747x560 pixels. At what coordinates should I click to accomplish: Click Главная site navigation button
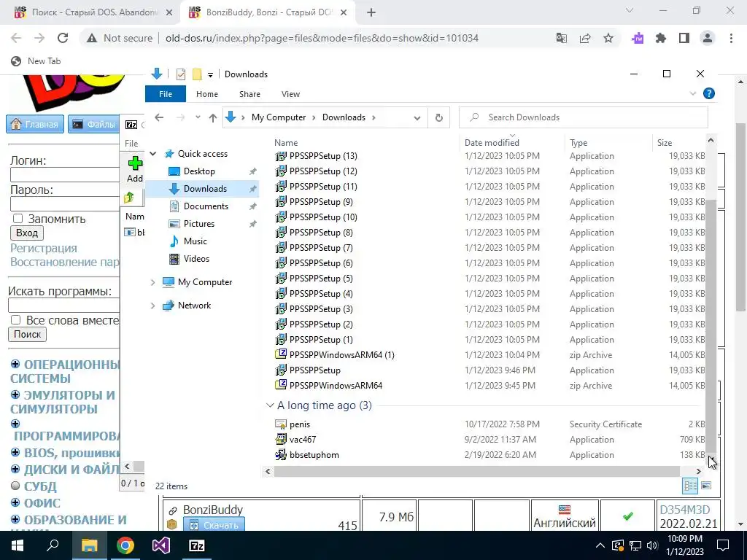click(35, 124)
